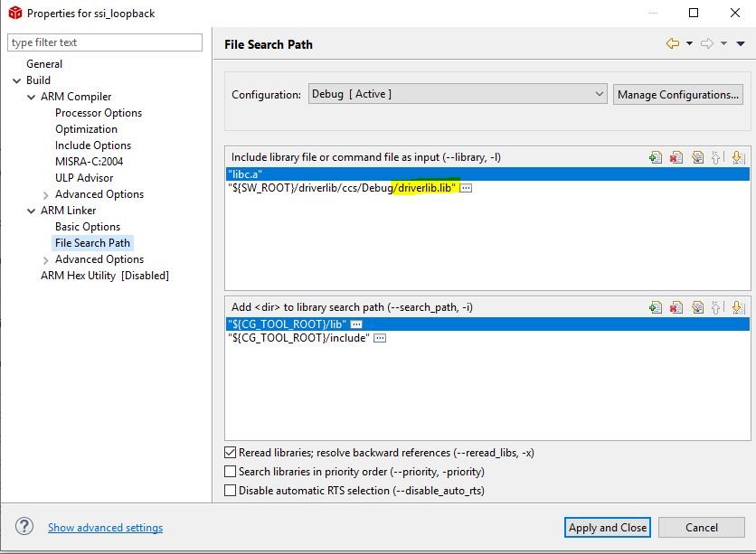Toggle Reread libraries checkbox
The image size is (756, 554).
point(230,452)
